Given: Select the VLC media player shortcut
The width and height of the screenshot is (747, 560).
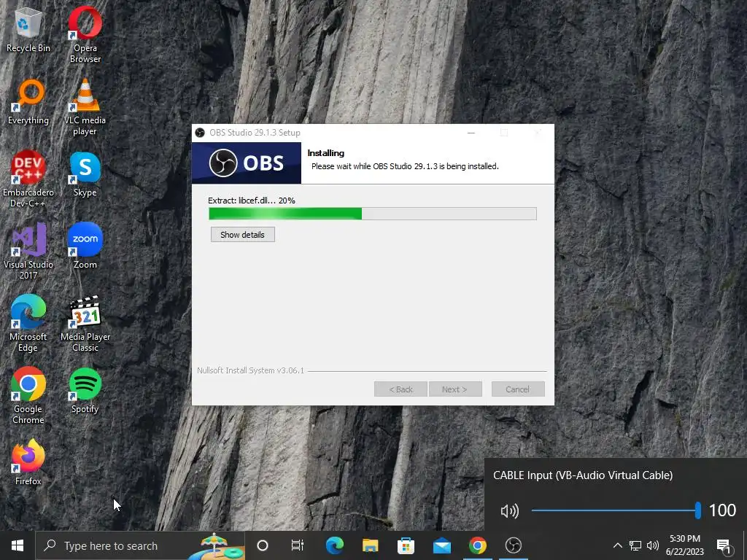Looking at the screenshot, I should pos(85,107).
